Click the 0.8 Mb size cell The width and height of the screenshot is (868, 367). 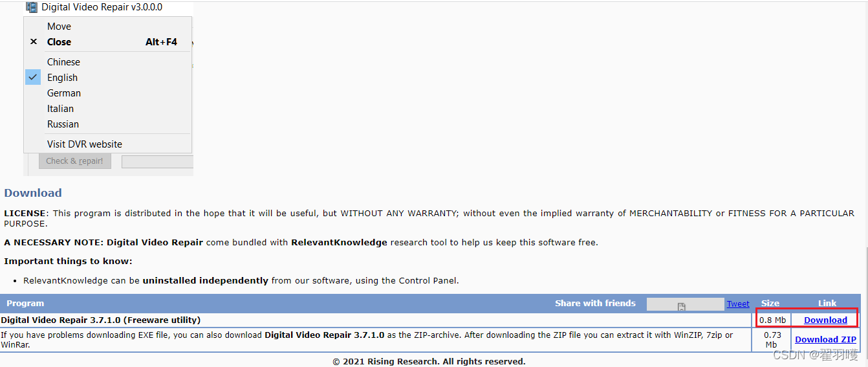coord(772,320)
